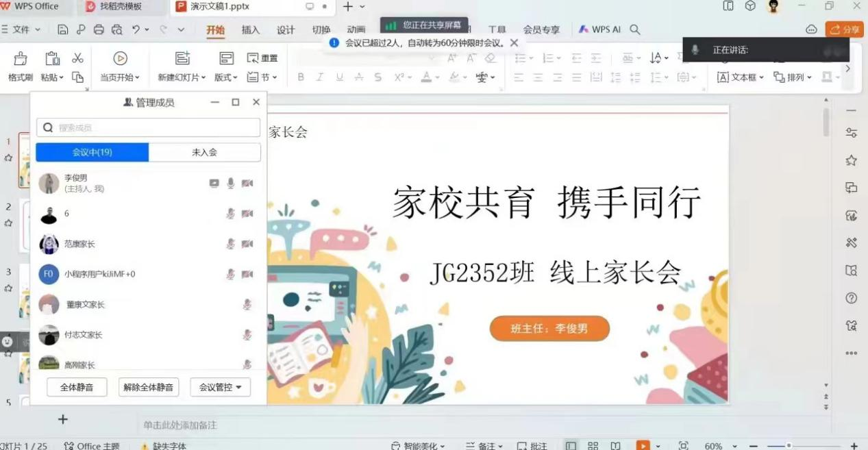This screenshot has height=450, width=868.
Task: Click the New Slide (新建幻灯片) icon
Action: [182, 59]
